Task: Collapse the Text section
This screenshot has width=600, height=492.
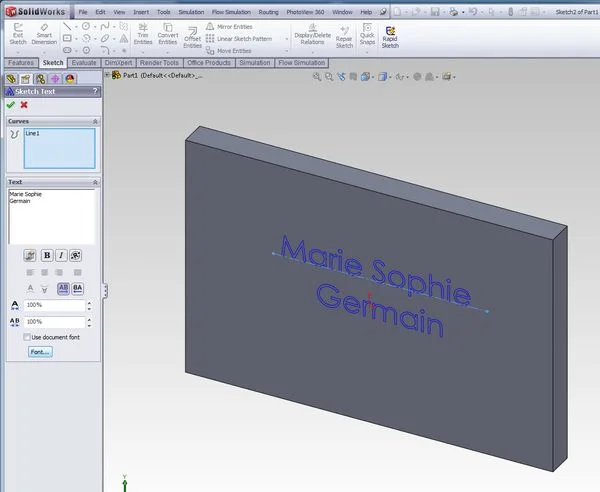Action: pyautogui.click(x=95, y=182)
